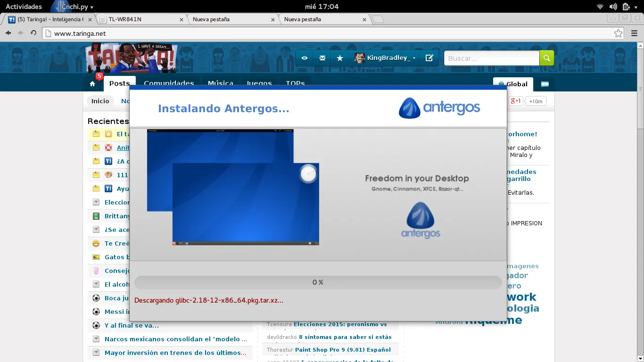Open Paint Shop Pro 9 (9.01) Español link
Viewport: 644px width, 362px height.
[x=343, y=350]
